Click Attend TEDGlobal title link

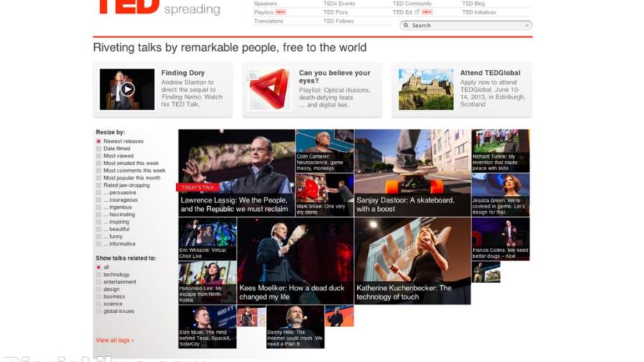pos(490,73)
